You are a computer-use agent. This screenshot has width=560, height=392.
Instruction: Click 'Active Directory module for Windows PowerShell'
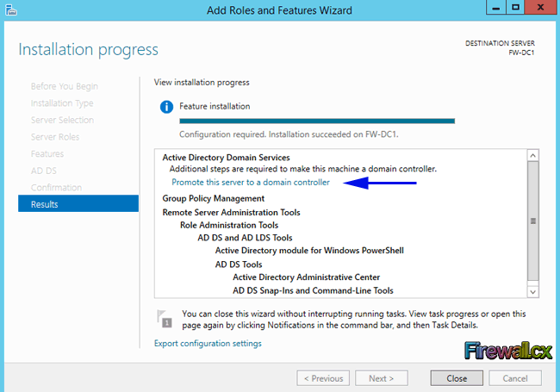coord(309,251)
